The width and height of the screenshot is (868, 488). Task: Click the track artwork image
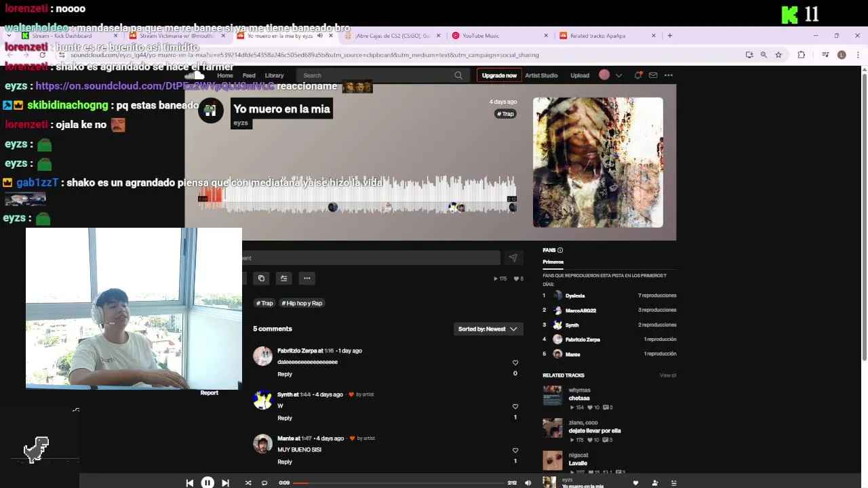598,162
